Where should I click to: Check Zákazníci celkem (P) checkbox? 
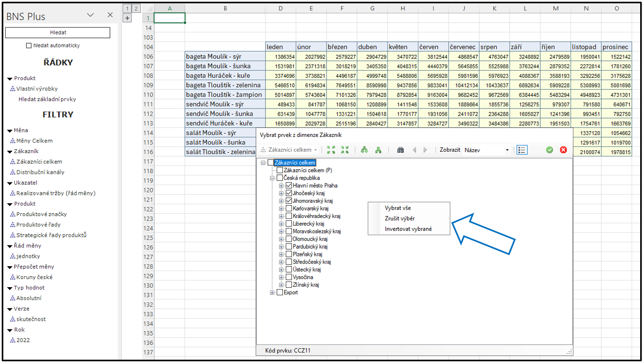tap(280, 170)
